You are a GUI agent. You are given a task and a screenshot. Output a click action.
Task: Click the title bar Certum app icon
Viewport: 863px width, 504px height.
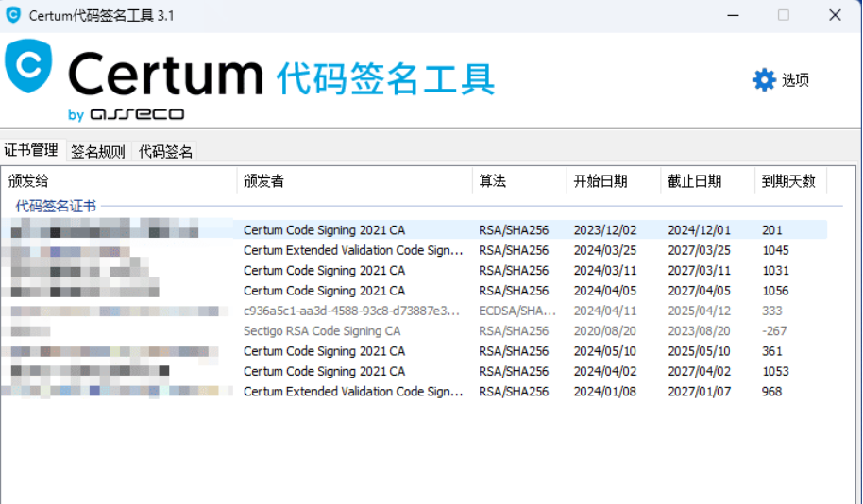13,15
